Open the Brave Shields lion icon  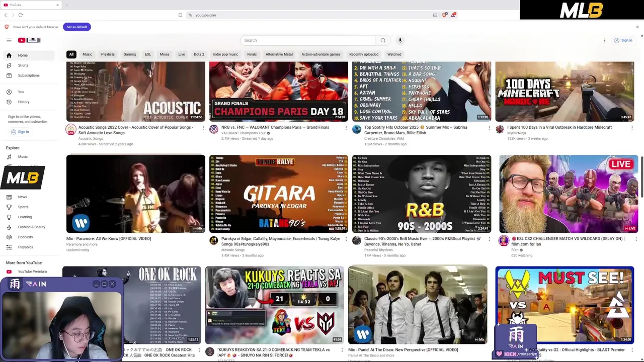[x=444, y=15]
